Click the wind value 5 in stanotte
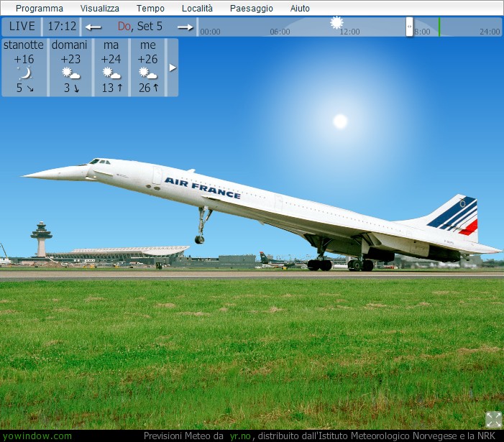Image resolution: width=504 pixels, height=442 pixels. click(x=19, y=88)
